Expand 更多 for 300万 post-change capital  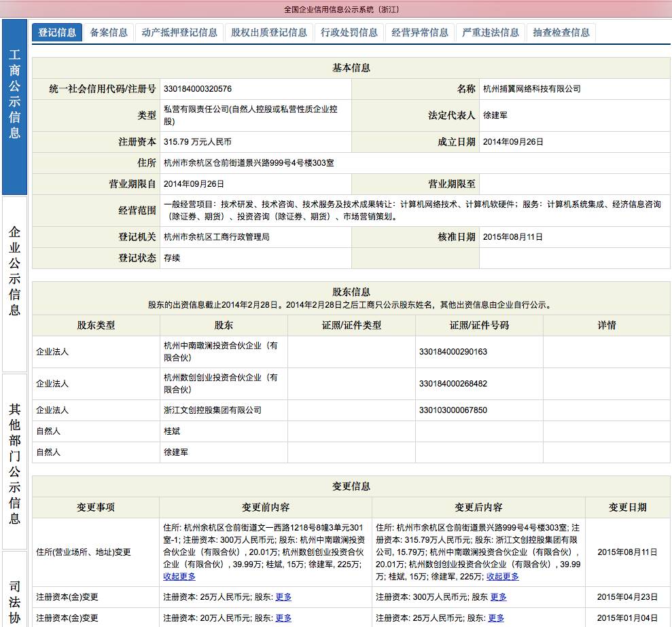pos(499,597)
